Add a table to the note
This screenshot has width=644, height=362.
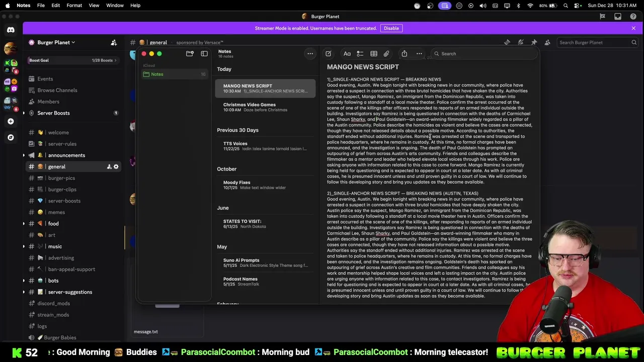coord(374,54)
